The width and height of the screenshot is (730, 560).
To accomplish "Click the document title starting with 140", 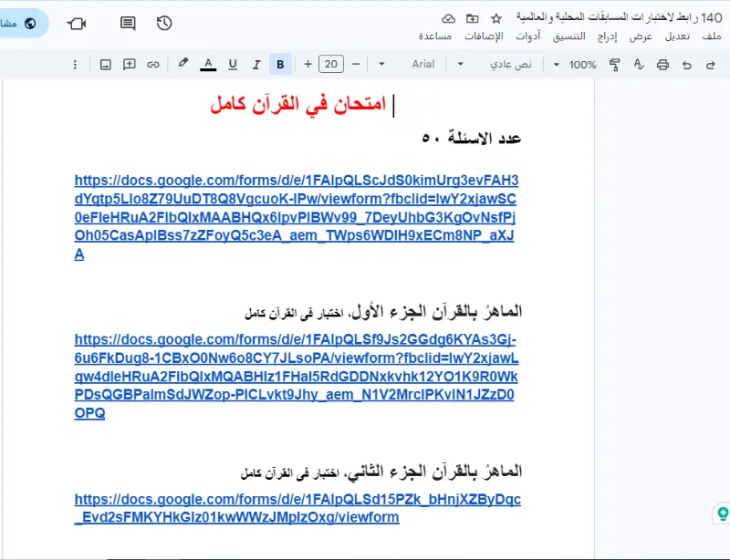I will [620, 18].
